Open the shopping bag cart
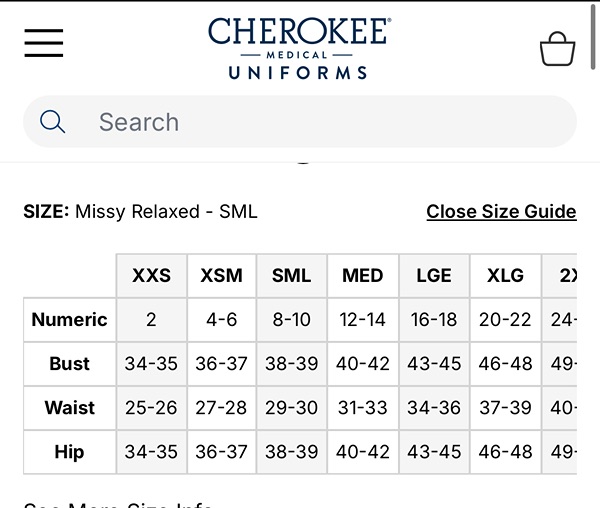This screenshot has height=508, width=600. point(557,48)
